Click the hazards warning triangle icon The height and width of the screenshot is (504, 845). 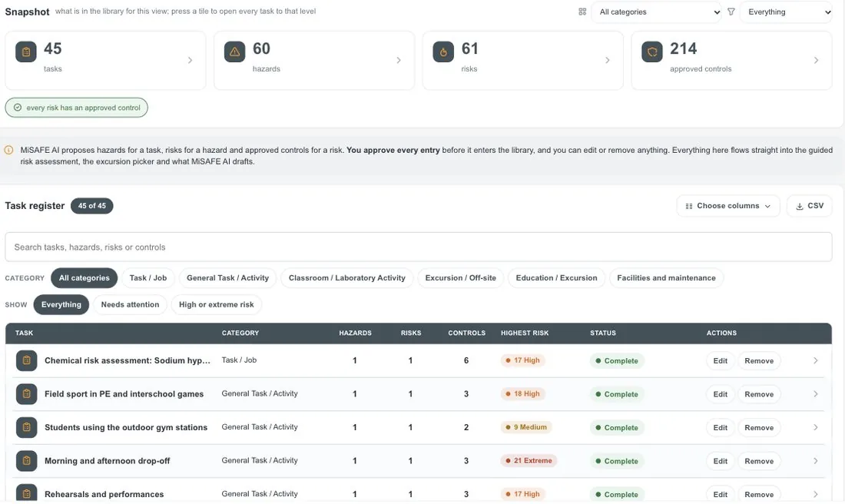click(234, 51)
